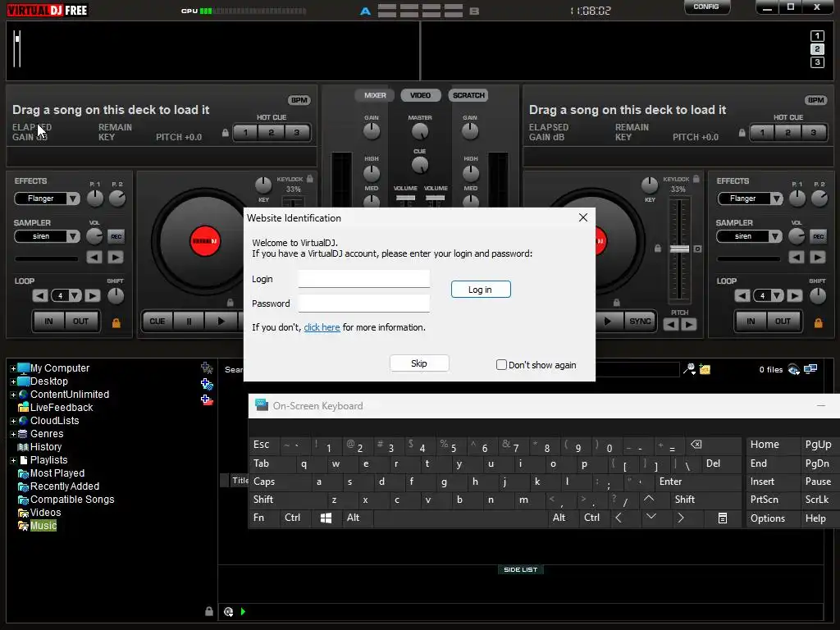Set right deck loop OUT point
Viewport: 840px width, 630px height.
pos(782,322)
